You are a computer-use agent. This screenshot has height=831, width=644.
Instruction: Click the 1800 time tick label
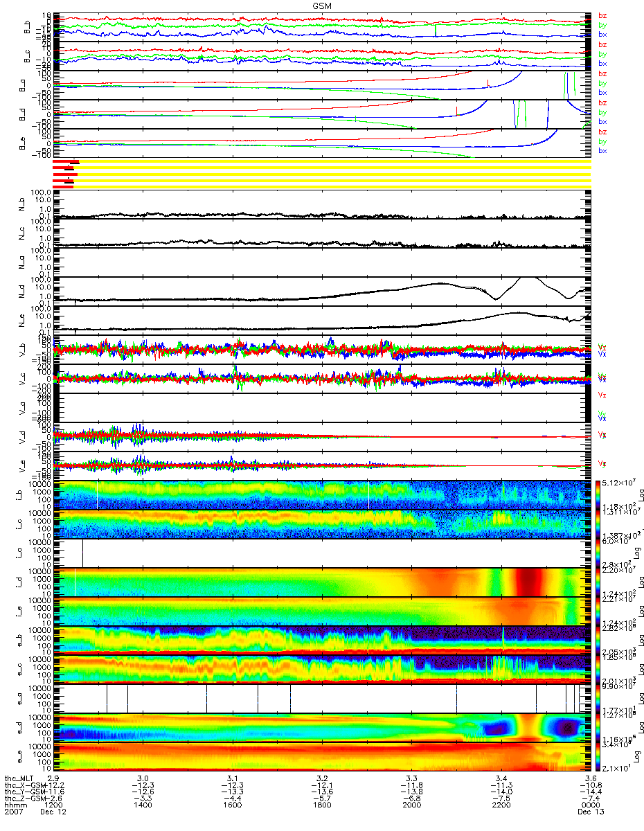[322, 806]
